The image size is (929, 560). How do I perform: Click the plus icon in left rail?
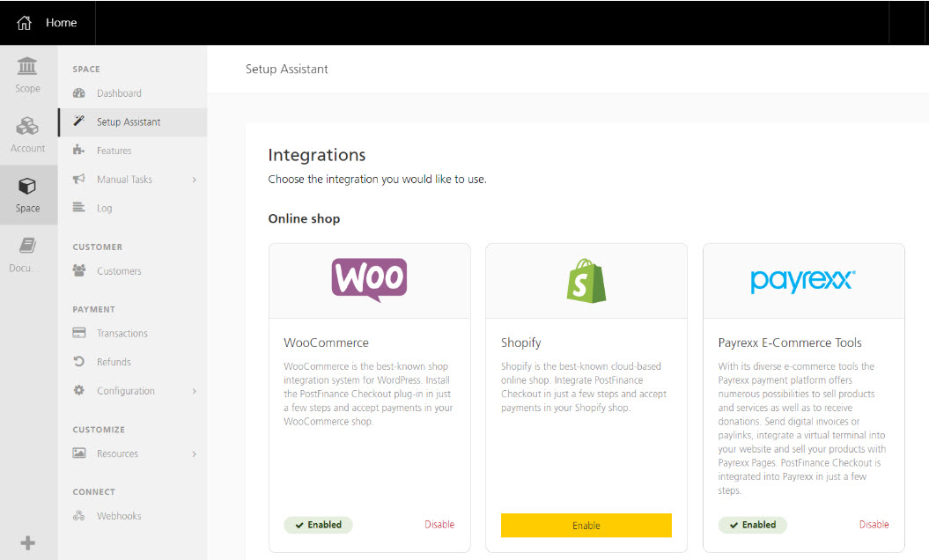click(x=28, y=542)
